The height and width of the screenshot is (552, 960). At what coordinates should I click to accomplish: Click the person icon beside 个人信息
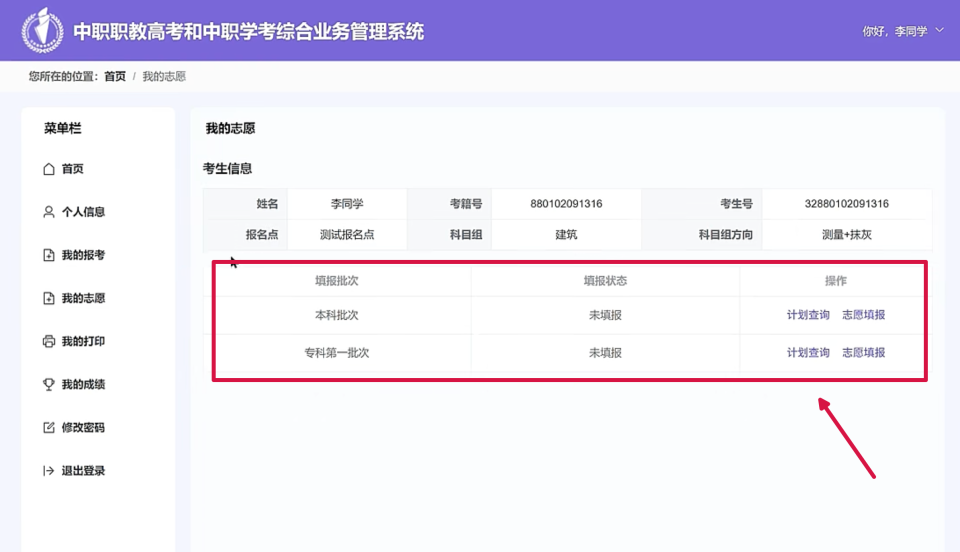(x=49, y=212)
